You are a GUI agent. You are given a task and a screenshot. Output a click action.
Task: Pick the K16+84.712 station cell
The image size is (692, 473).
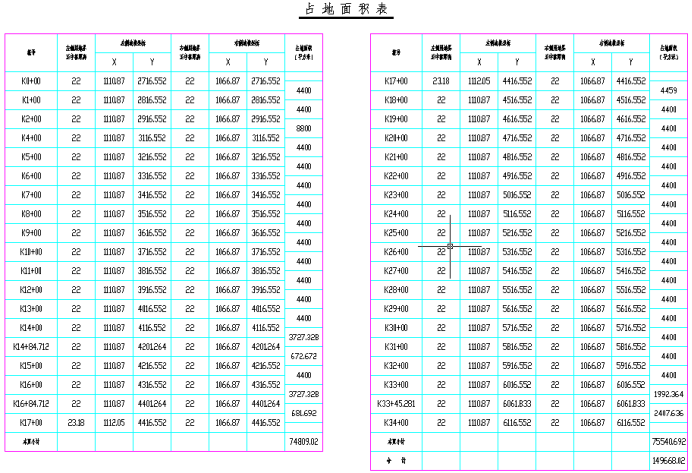click(31, 404)
